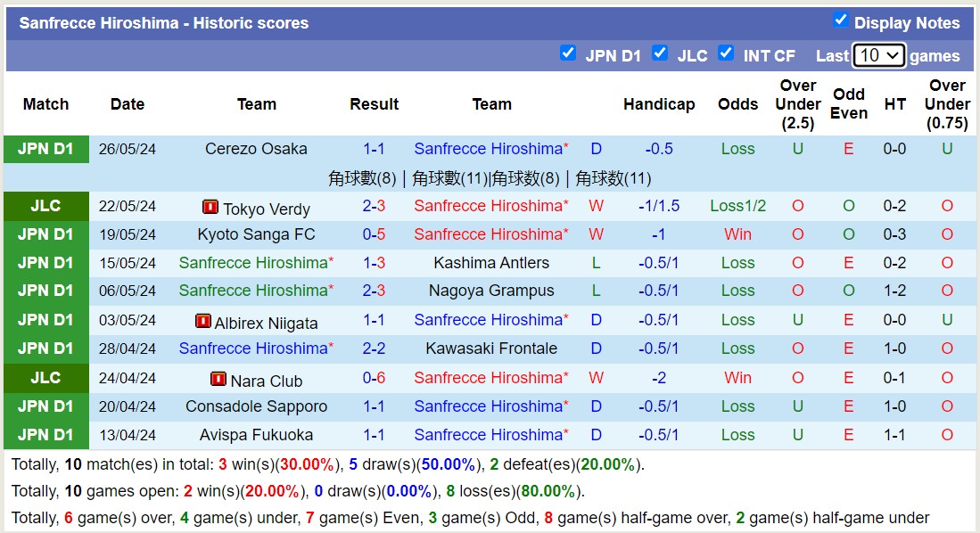Click the JPN D1 badge on the Avispa Fukuoka row
Image resolution: width=980 pixels, height=533 pixels.
click(45, 435)
